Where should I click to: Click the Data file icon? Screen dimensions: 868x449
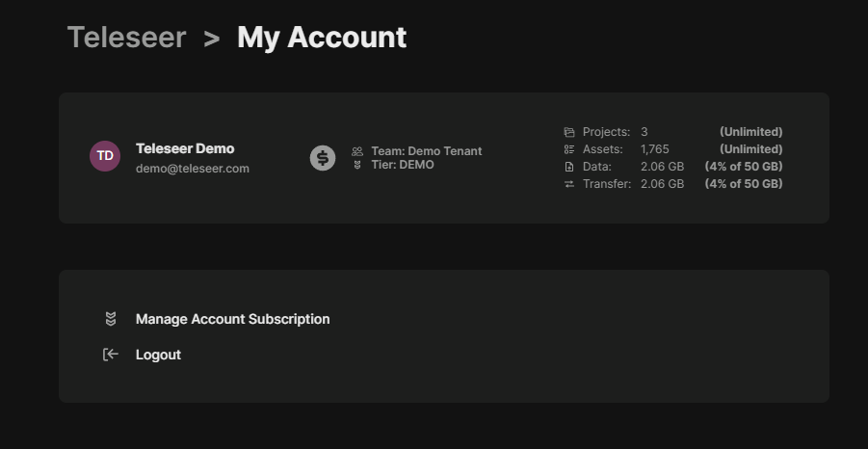point(569,167)
